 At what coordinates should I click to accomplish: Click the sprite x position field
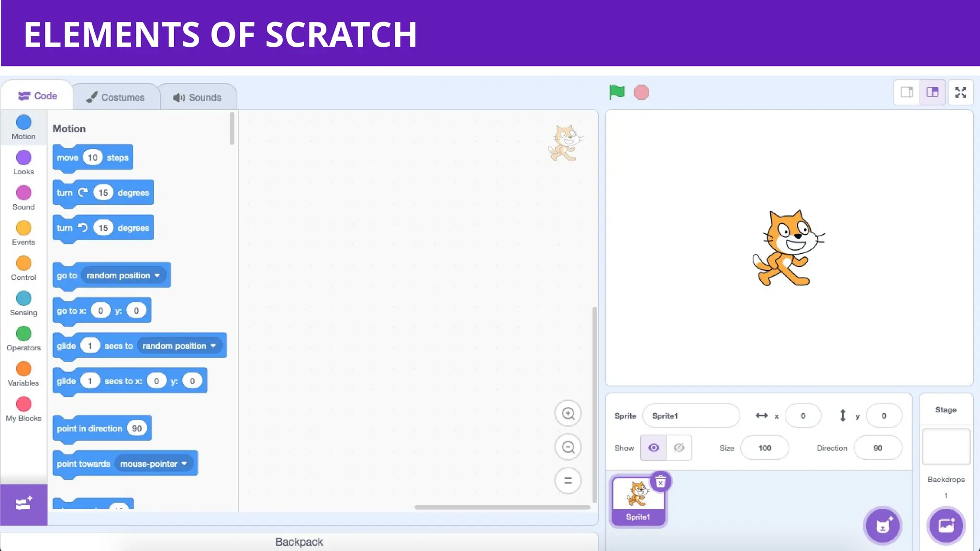tap(803, 416)
